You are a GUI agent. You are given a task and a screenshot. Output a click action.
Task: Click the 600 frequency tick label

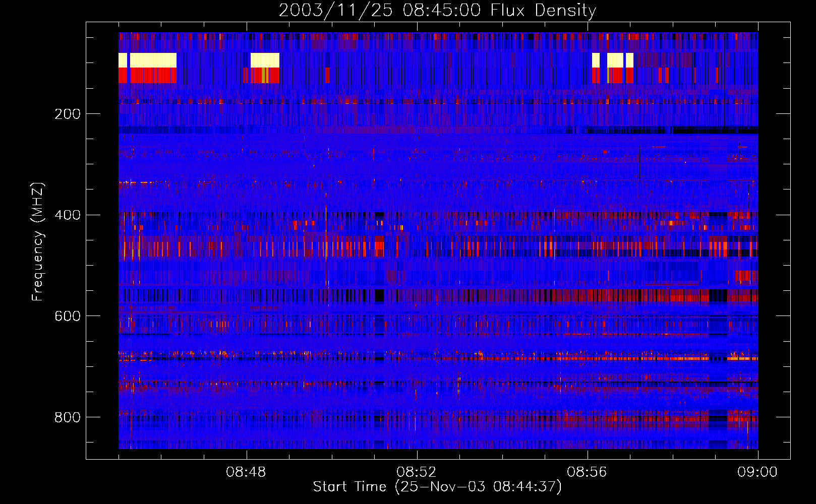68,316
